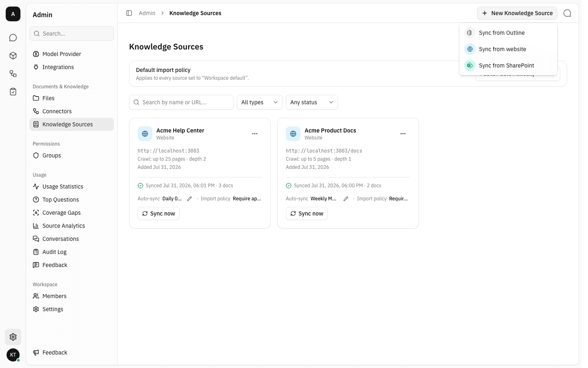
Task: Open workspace Settings in sidebar
Action: (71, 309)
